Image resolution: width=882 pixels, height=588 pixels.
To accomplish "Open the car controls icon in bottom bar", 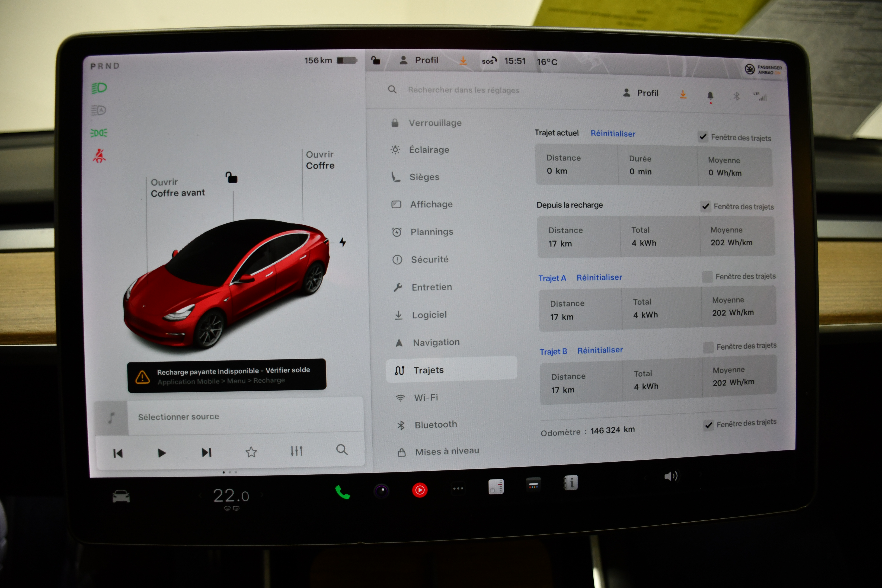I will (x=121, y=496).
